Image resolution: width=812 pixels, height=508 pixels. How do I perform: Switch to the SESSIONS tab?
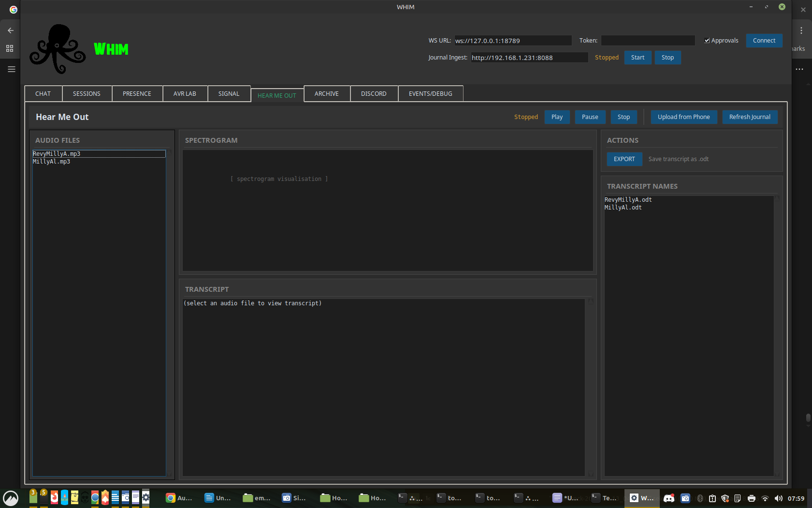pos(87,94)
